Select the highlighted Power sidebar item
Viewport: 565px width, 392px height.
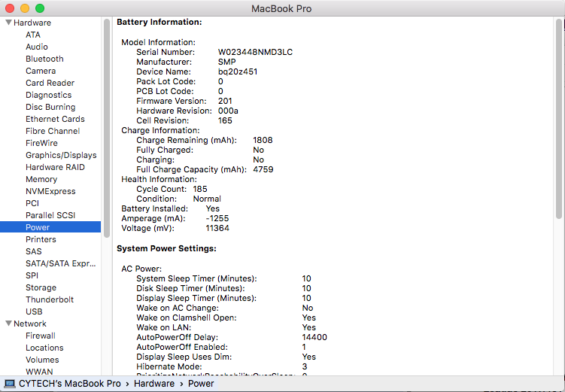click(x=38, y=227)
